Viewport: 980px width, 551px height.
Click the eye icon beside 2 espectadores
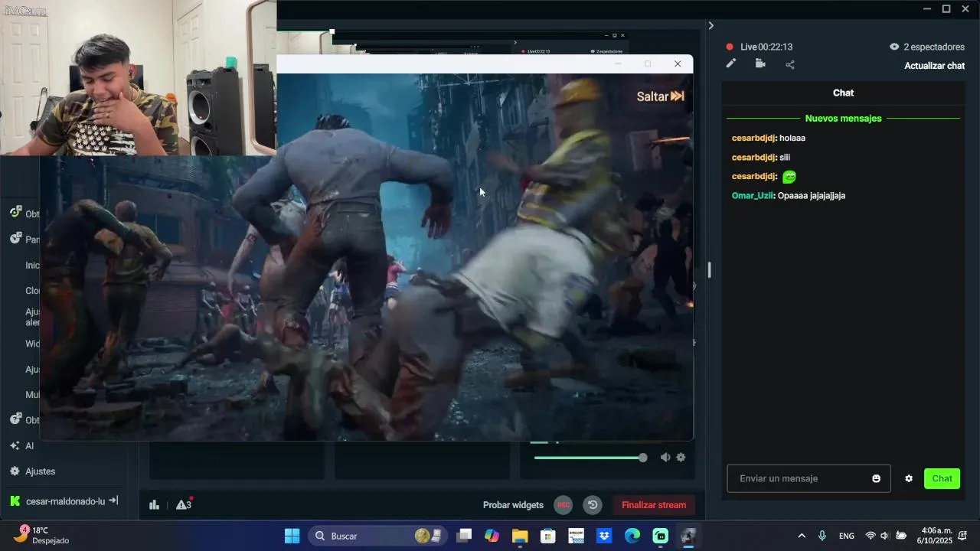(894, 47)
